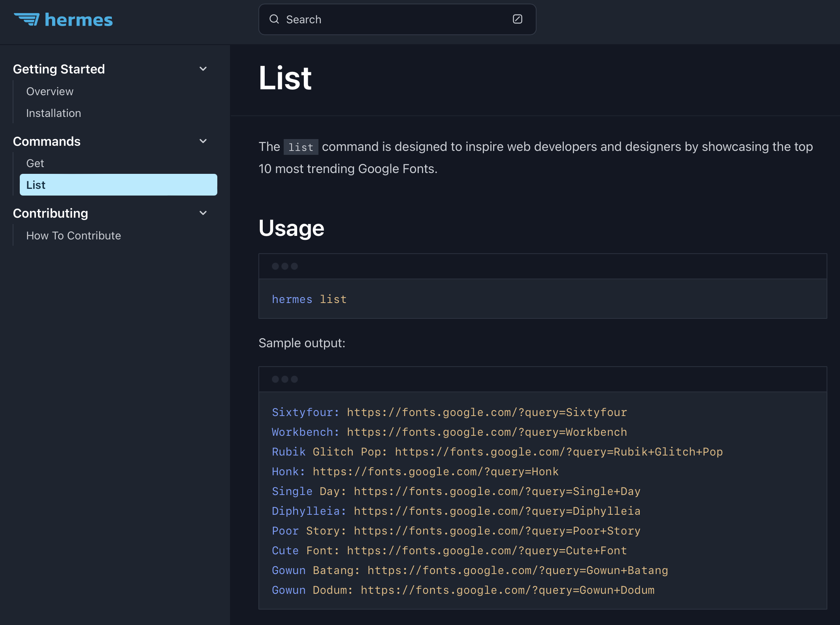Click the Diphylleia font URL line
This screenshot has height=625, width=840.
point(456,511)
